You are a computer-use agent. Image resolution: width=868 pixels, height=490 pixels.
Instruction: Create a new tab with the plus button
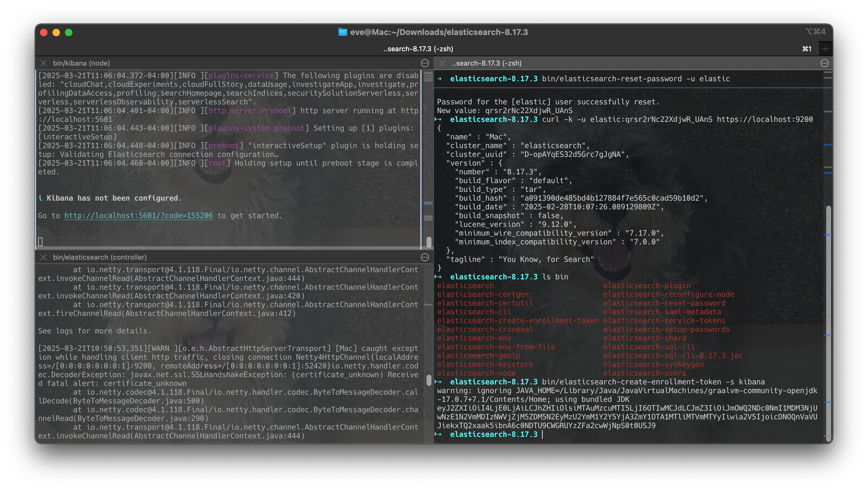point(825,48)
